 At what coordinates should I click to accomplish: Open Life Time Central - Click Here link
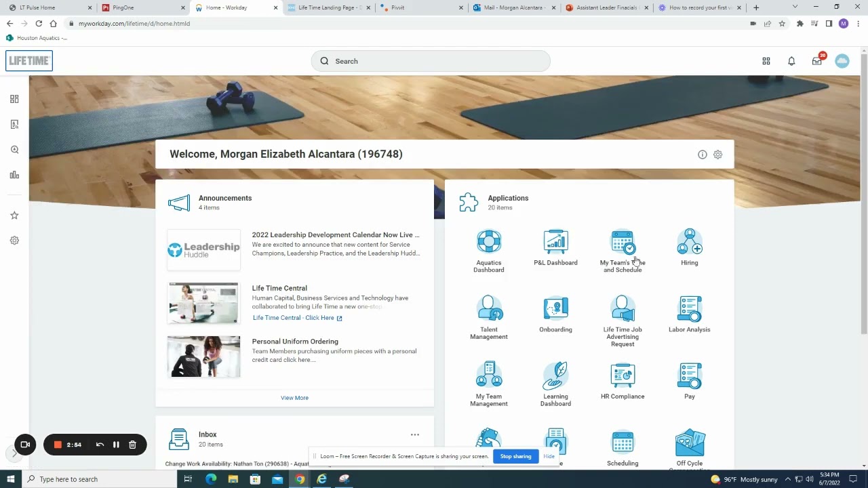[298, 318]
